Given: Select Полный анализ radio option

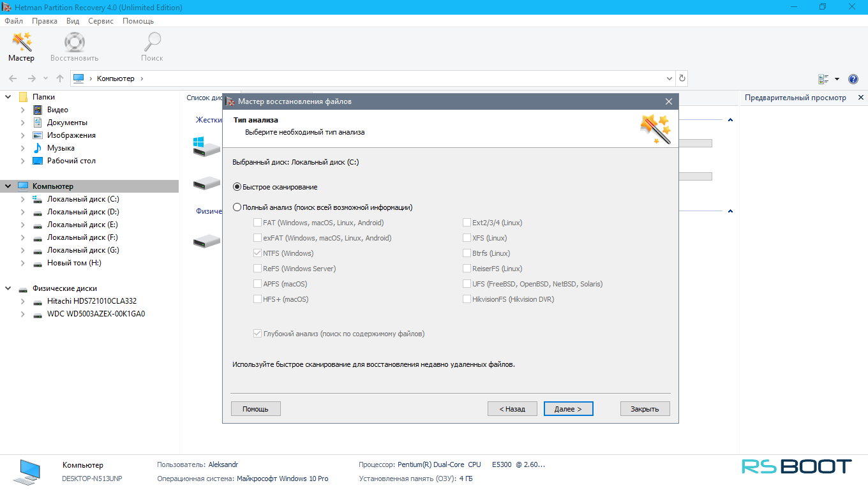Looking at the screenshot, I should click(237, 207).
